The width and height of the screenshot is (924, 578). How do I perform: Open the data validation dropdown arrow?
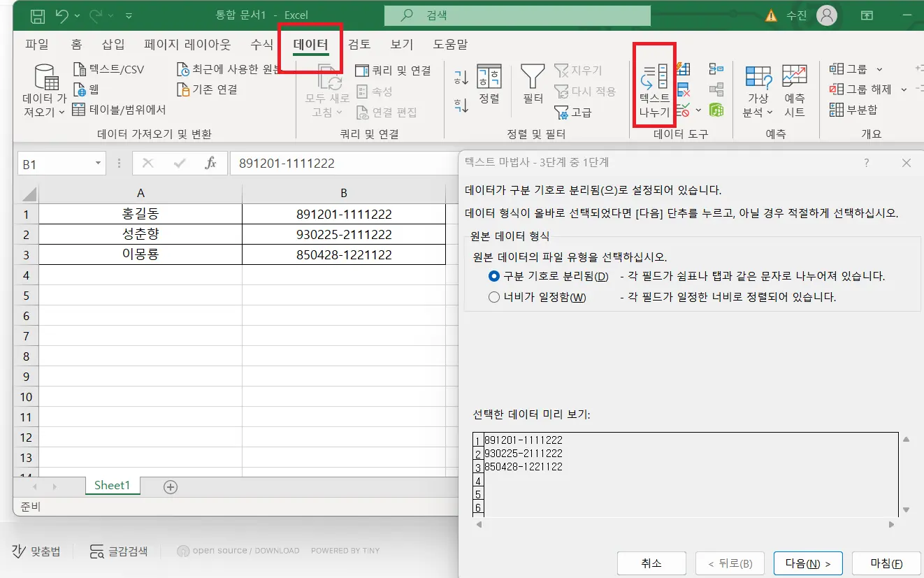click(698, 110)
